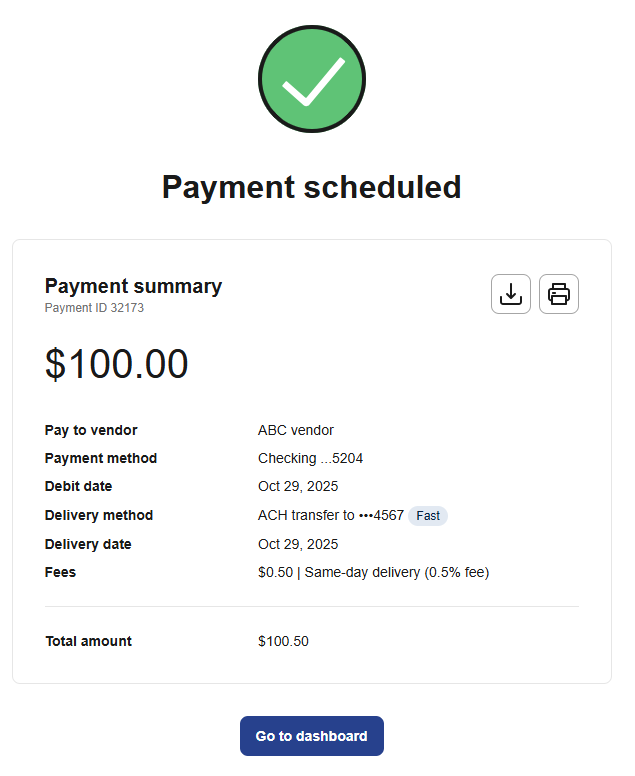This screenshot has width=635, height=776.
Task: Select the Payment ID 32173 text
Action: tap(94, 308)
